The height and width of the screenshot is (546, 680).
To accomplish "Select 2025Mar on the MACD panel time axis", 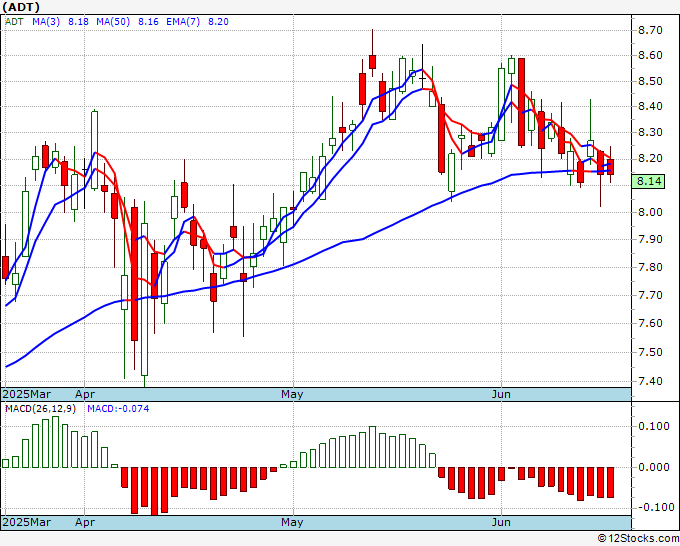I will pos(27,522).
